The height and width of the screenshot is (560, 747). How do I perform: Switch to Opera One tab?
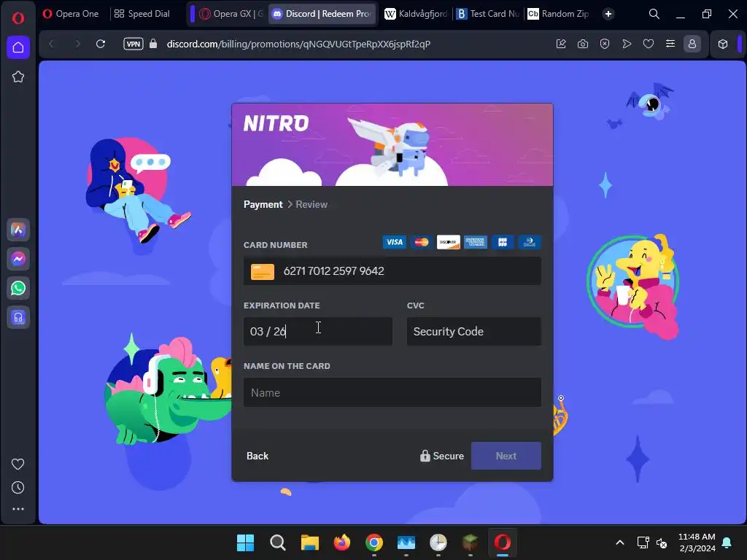coord(71,14)
